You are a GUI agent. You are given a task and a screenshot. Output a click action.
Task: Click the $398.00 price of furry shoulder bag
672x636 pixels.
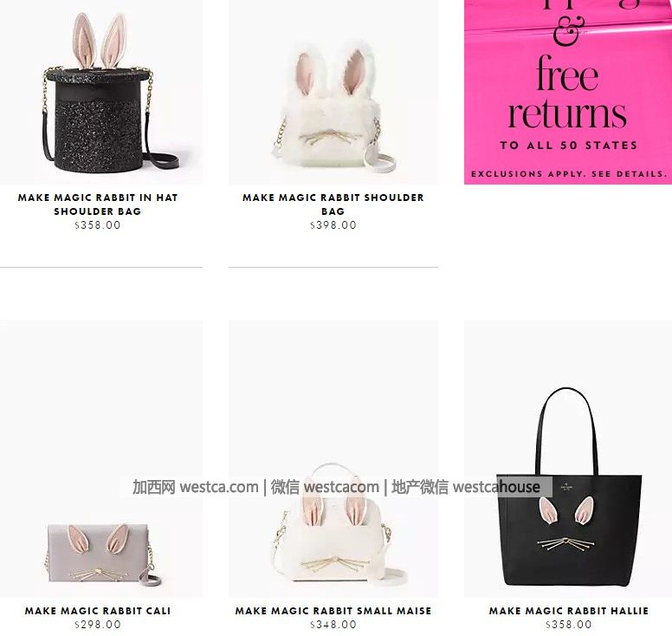[333, 224]
